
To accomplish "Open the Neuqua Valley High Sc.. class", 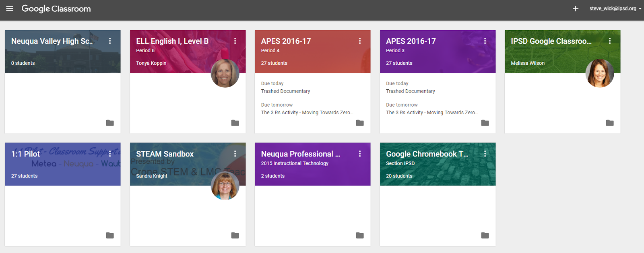I will click(52, 41).
